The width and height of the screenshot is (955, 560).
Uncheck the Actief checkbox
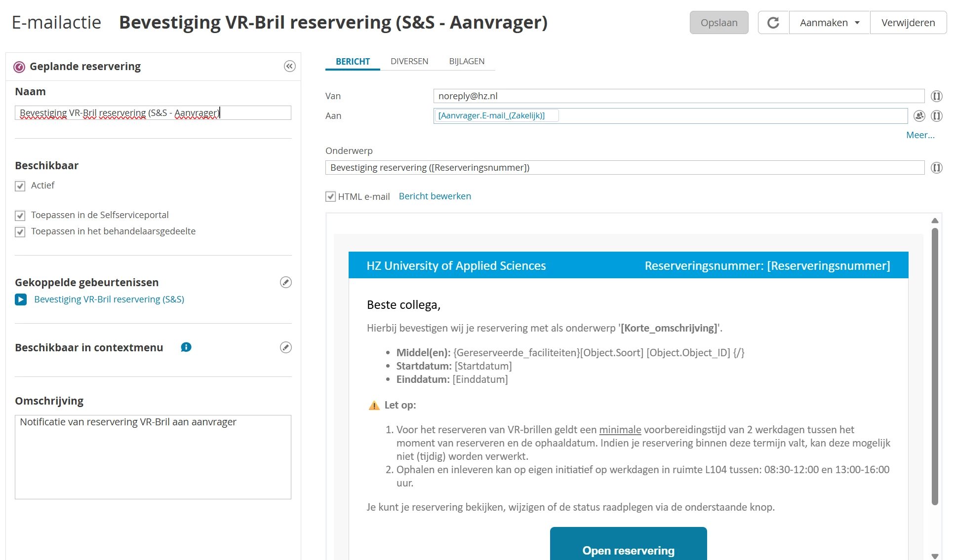point(20,186)
